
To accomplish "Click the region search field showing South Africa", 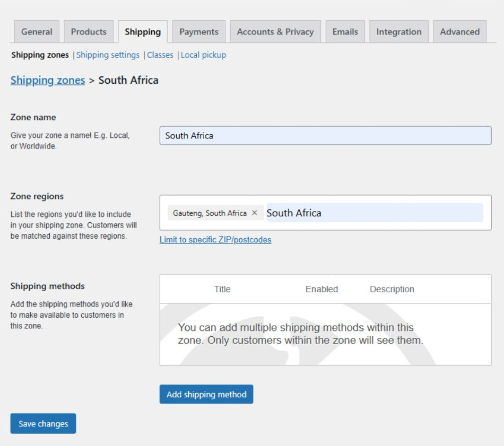I will pyautogui.click(x=375, y=213).
